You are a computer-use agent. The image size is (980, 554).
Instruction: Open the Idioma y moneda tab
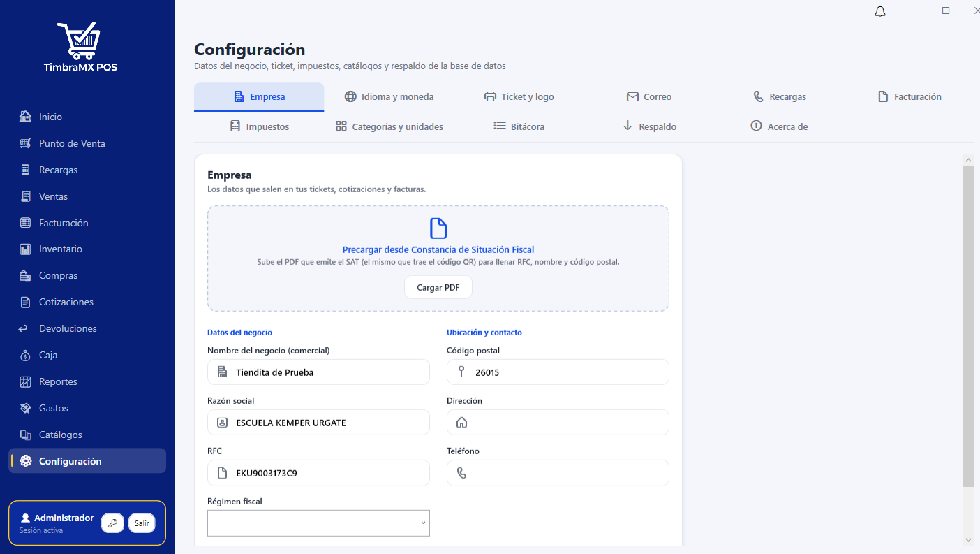tap(389, 97)
